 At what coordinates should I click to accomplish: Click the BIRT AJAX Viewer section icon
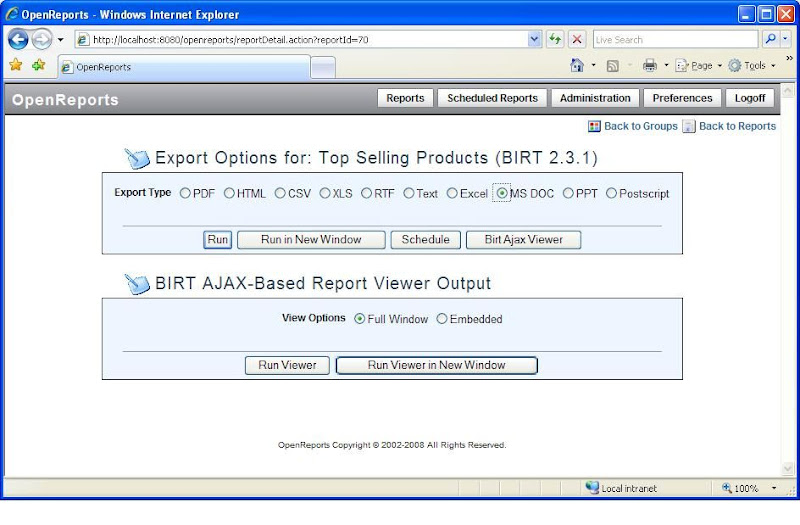137,284
